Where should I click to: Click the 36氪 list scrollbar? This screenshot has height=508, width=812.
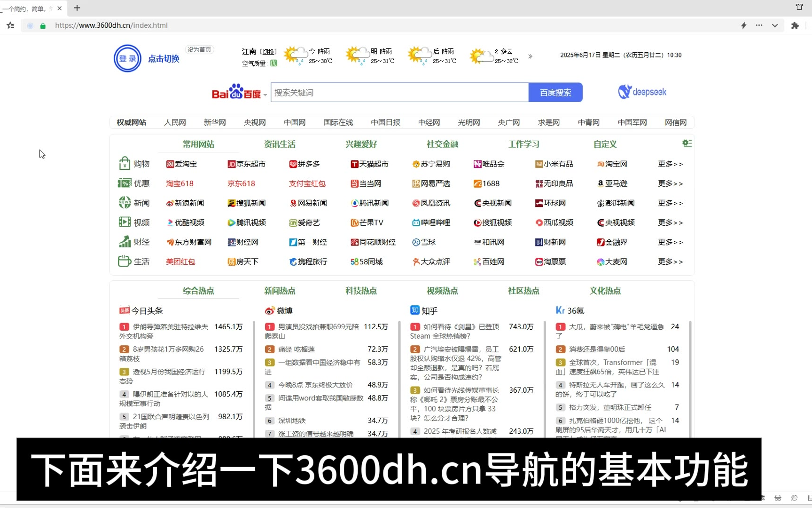coord(690,379)
